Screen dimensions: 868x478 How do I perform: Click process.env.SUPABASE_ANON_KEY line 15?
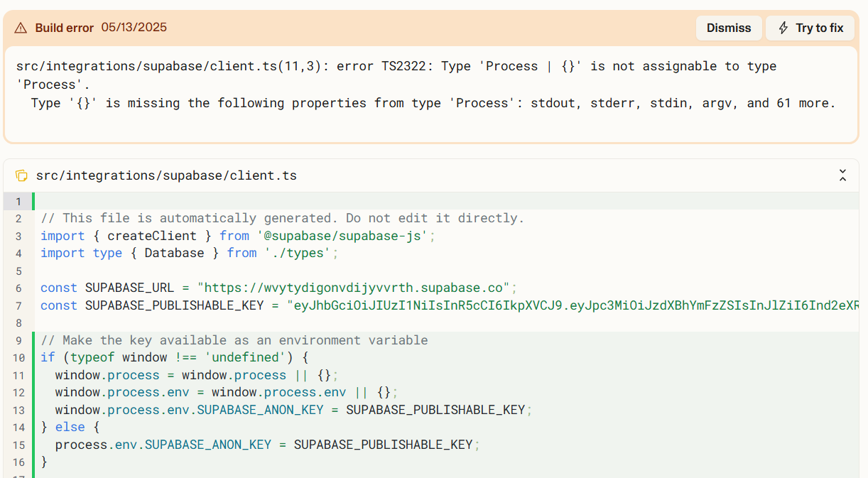(268, 445)
